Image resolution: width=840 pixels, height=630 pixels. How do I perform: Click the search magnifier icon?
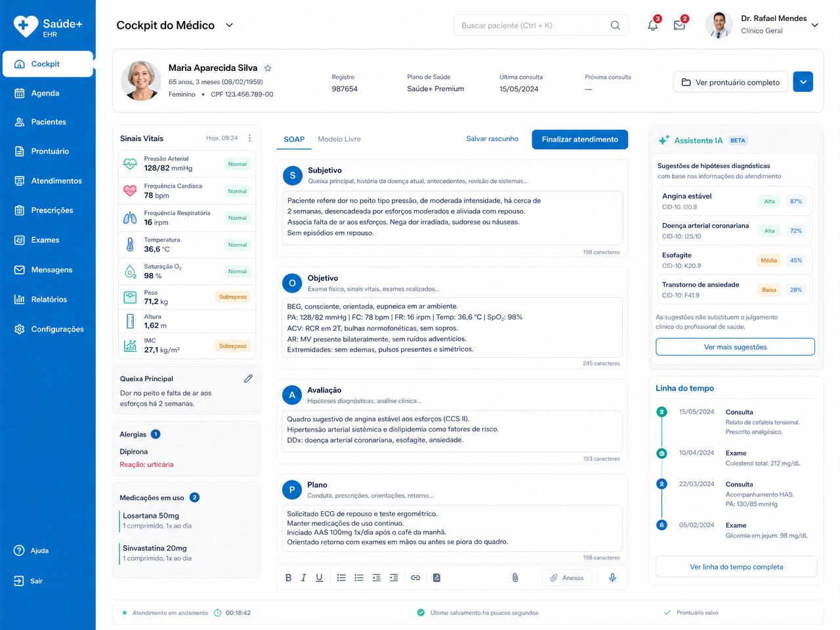tap(615, 26)
